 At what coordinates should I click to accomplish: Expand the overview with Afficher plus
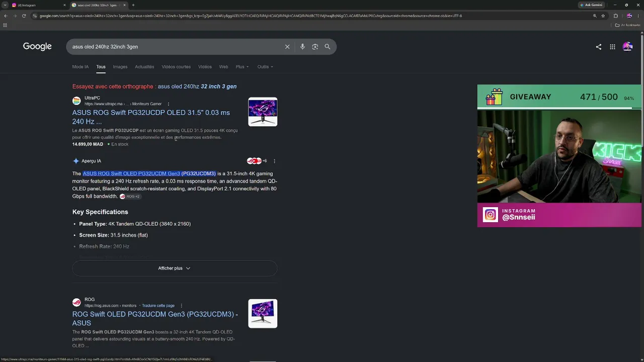tap(175, 268)
